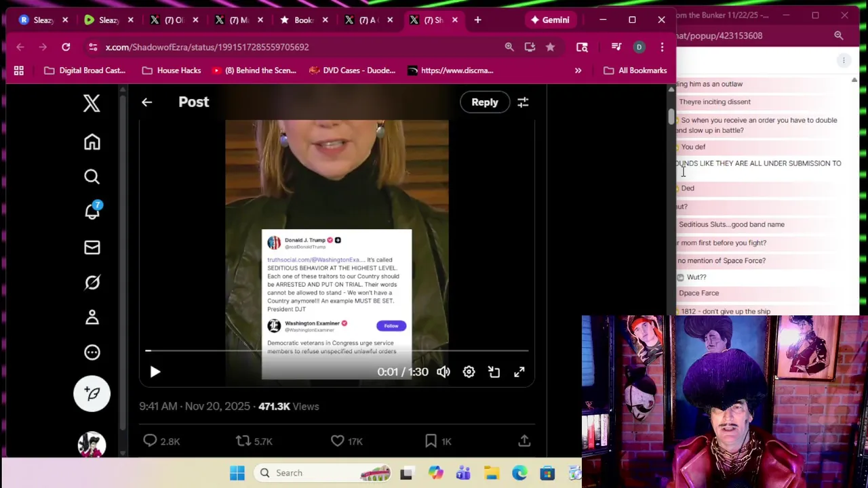Bookmark the post with 1K bookmarks
This screenshot has width=868, height=488.
438,441
